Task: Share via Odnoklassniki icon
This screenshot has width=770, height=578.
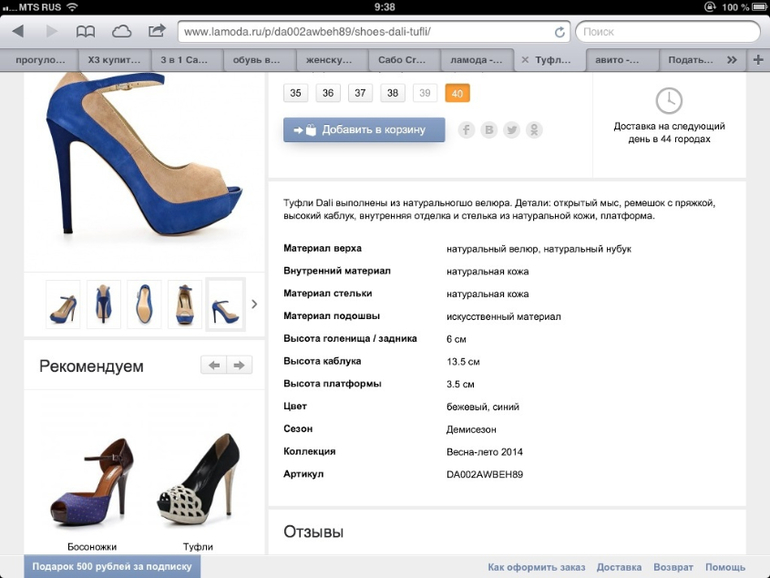Action: (x=534, y=130)
